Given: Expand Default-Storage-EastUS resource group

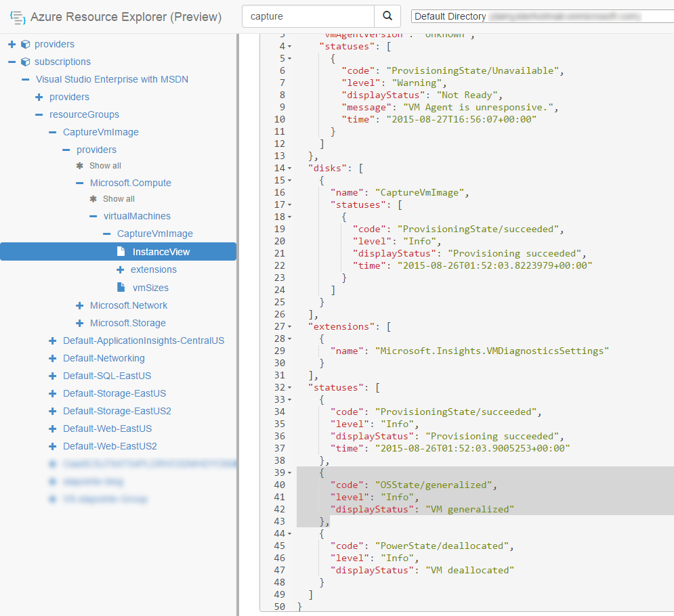Looking at the screenshot, I should pos(52,393).
